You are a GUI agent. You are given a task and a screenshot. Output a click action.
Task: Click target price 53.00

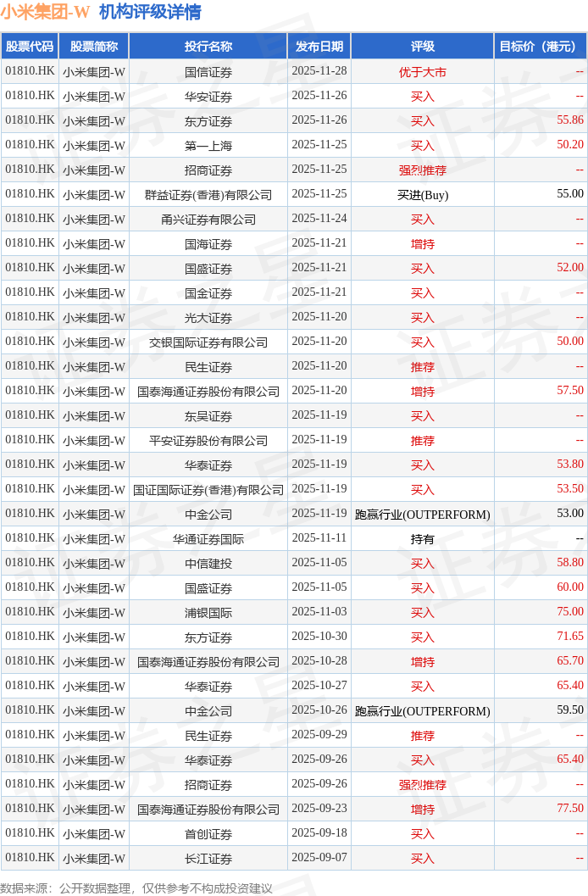pos(570,513)
